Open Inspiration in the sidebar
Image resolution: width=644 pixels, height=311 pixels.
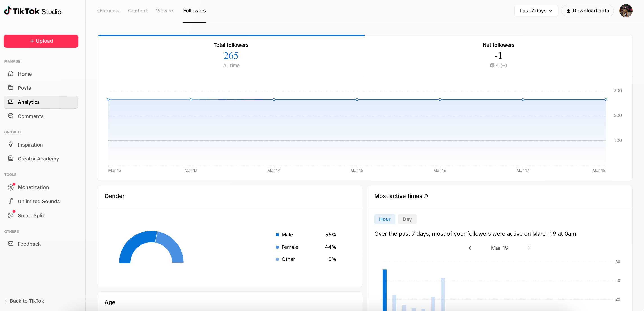41,145
